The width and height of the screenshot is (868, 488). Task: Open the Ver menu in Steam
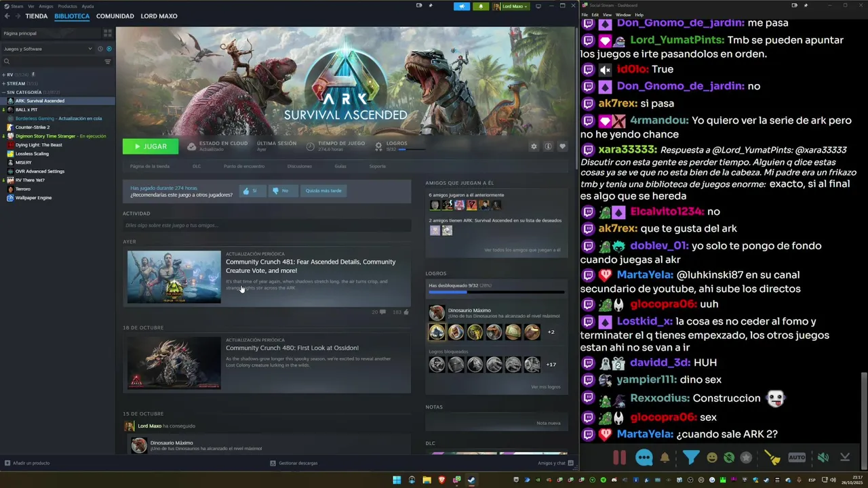[31, 6]
